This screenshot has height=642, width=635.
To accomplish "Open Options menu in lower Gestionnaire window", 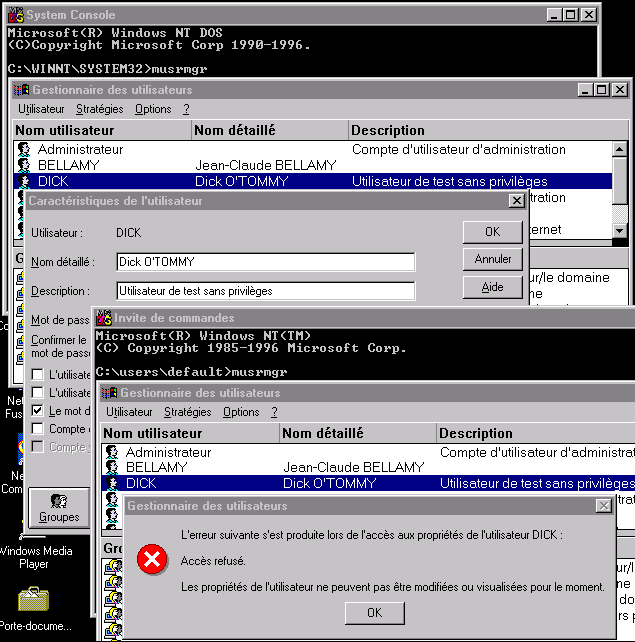I will point(241,412).
